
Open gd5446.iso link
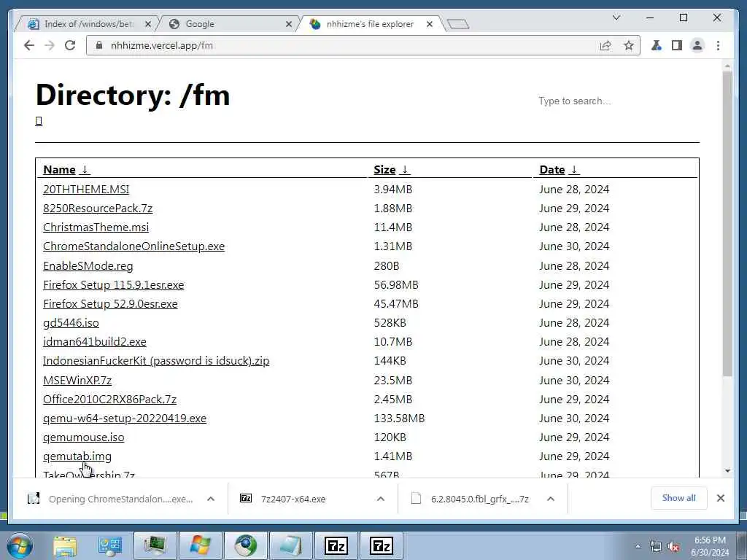coord(71,323)
